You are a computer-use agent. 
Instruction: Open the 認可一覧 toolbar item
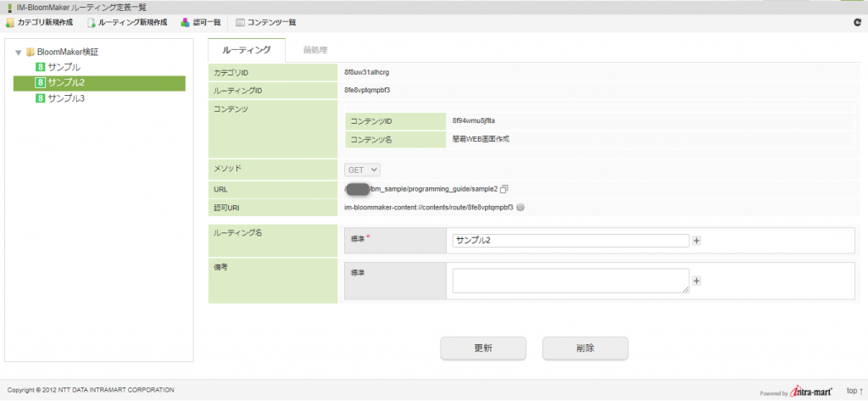201,22
